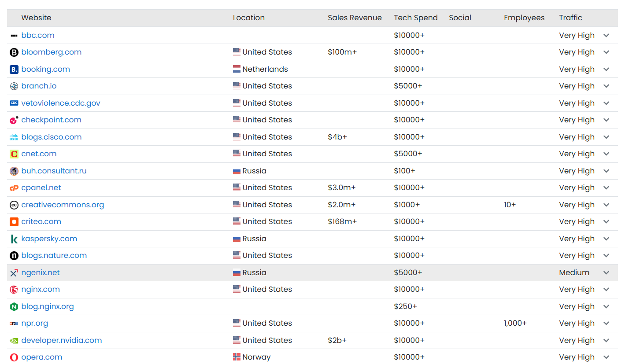
Task: Click the bbc.com favicon icon
Action: coord(14,35)
